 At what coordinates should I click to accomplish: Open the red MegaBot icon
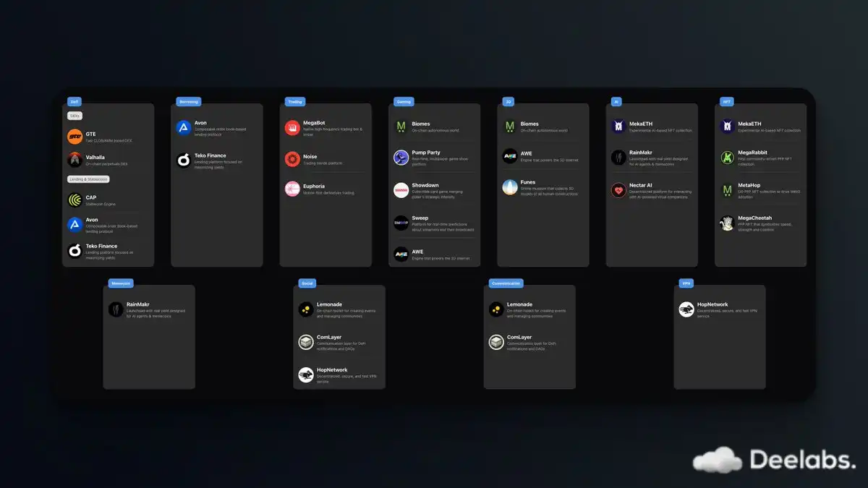click(292, 127)
